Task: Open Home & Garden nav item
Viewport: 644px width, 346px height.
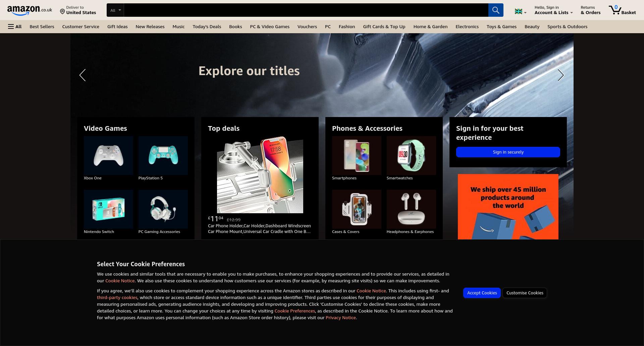Action: [430, 26]
